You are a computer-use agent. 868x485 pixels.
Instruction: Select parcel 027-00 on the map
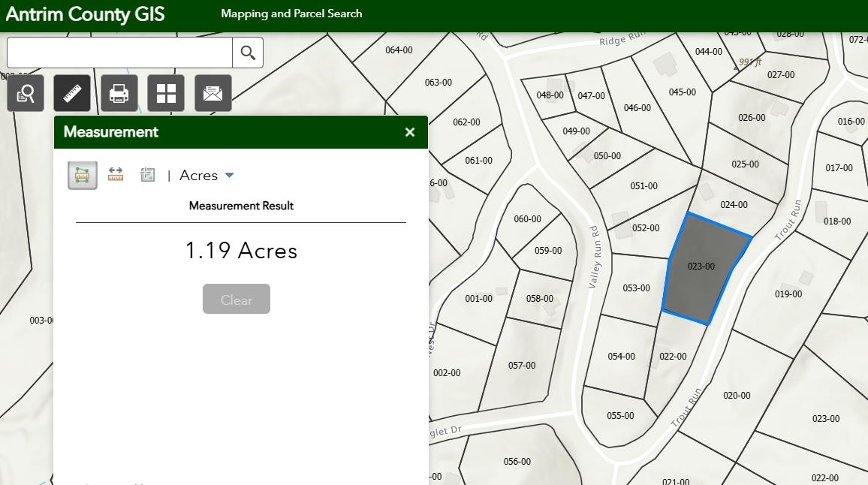(781, 75)
